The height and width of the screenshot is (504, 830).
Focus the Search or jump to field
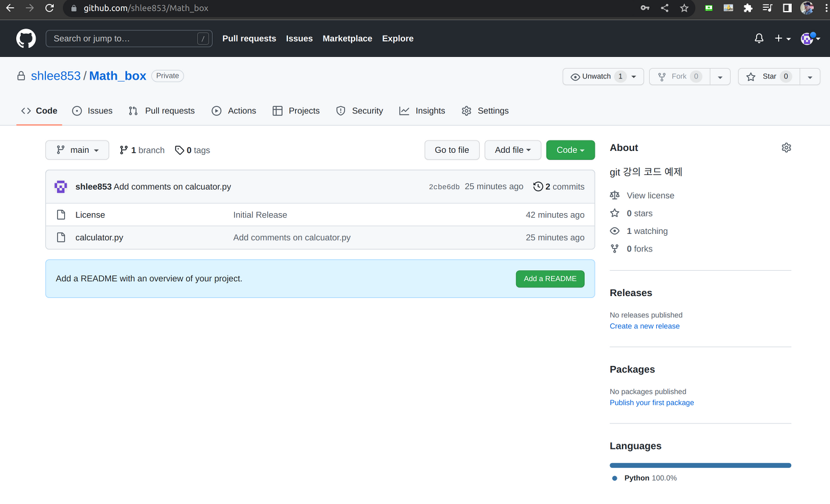pyautogui.click(x=129, y=38)
